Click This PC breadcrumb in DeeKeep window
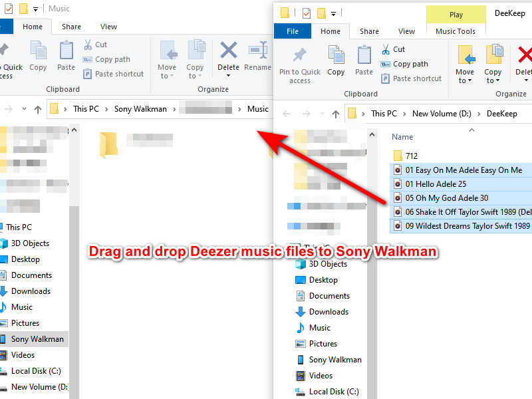The image size is (532, 399). 384,114
